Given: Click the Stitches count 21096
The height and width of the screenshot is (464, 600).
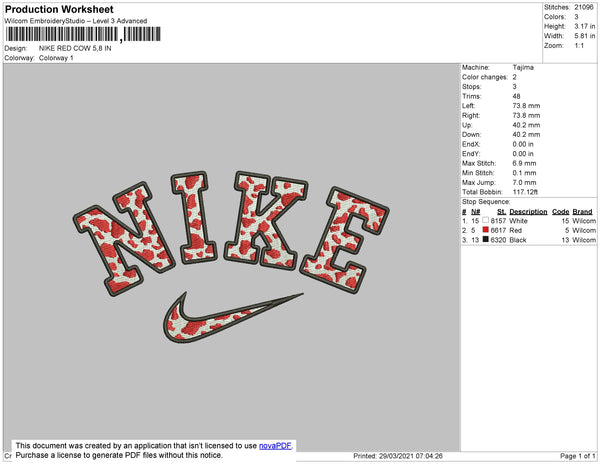Looking at the screenshot, I should pos(584,7).
